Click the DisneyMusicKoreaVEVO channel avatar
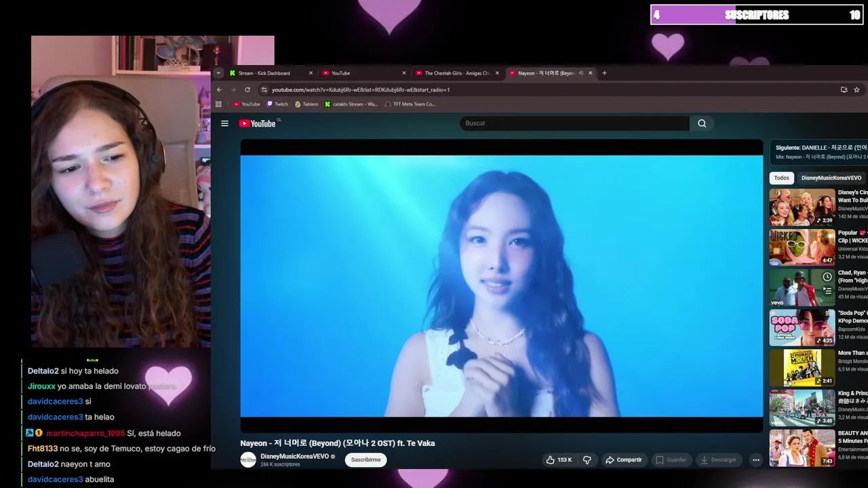Screen dimensions: 868x488 pyautogui.click(x=248, y=460)
